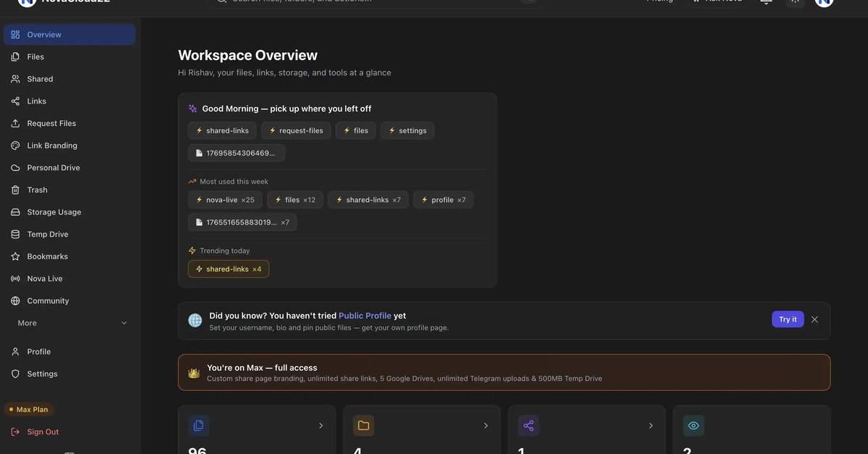
Task: Open the nova-live ×25 chip
Action: [x=225, y=200]
